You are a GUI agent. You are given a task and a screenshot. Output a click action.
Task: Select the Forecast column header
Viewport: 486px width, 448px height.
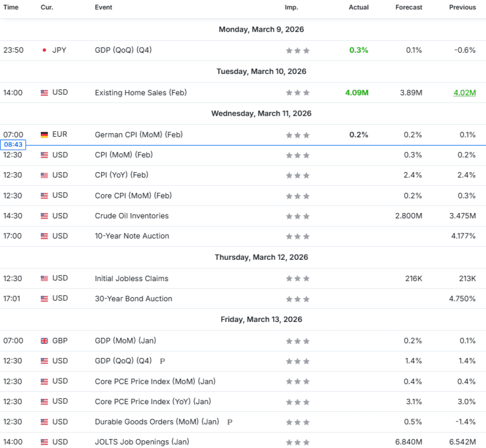pos(409,7)
